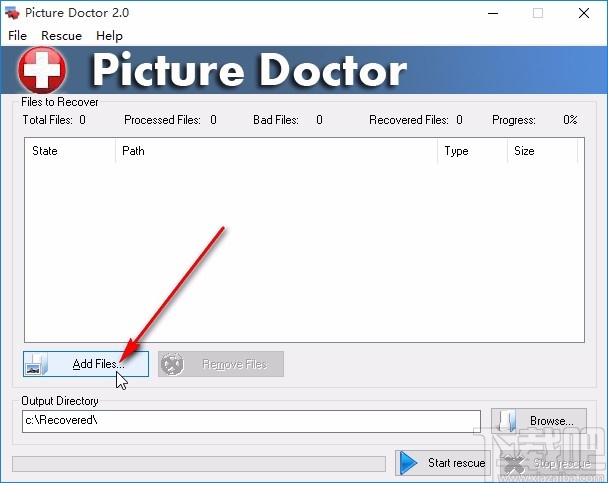
Task: Click the Picture Doctor title bar icon
Action: click(12, 13)
